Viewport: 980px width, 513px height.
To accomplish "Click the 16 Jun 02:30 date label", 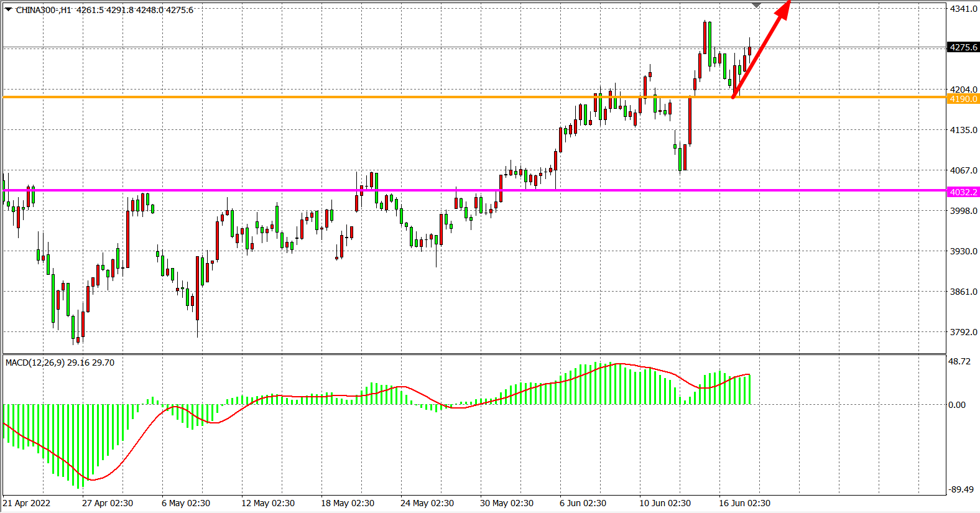I will coord(744,503).
